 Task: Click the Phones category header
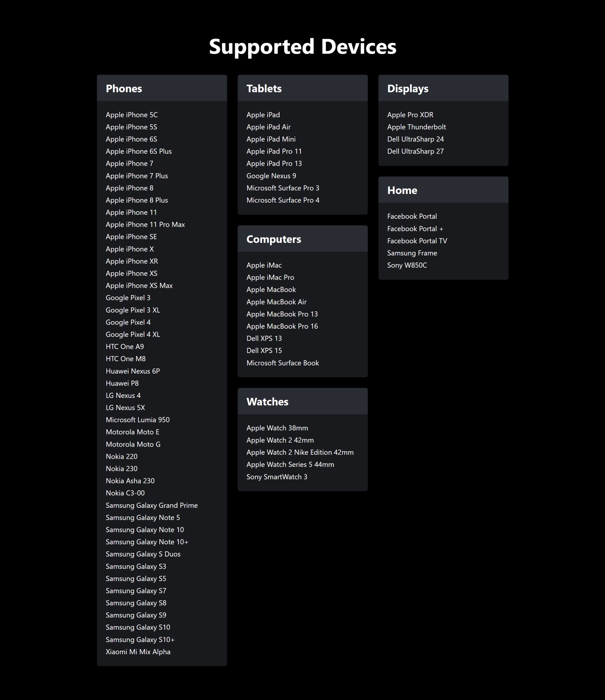[162, 88]
